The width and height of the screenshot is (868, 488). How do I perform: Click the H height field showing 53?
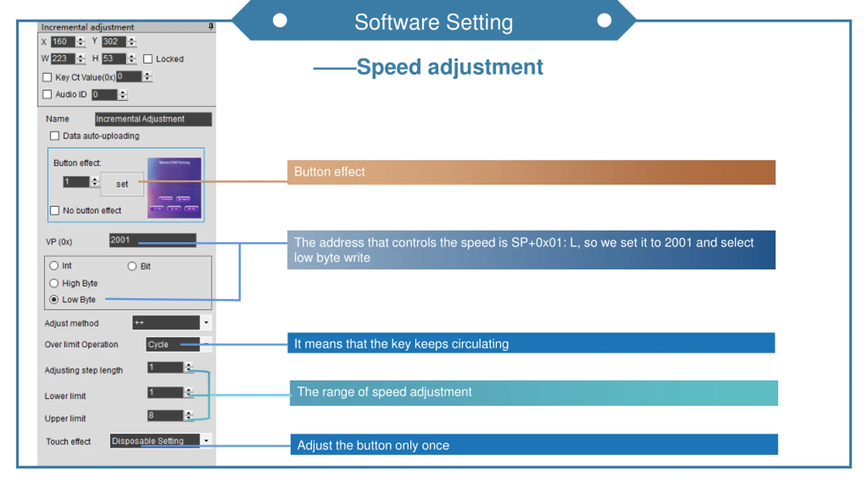pos(114,59)
